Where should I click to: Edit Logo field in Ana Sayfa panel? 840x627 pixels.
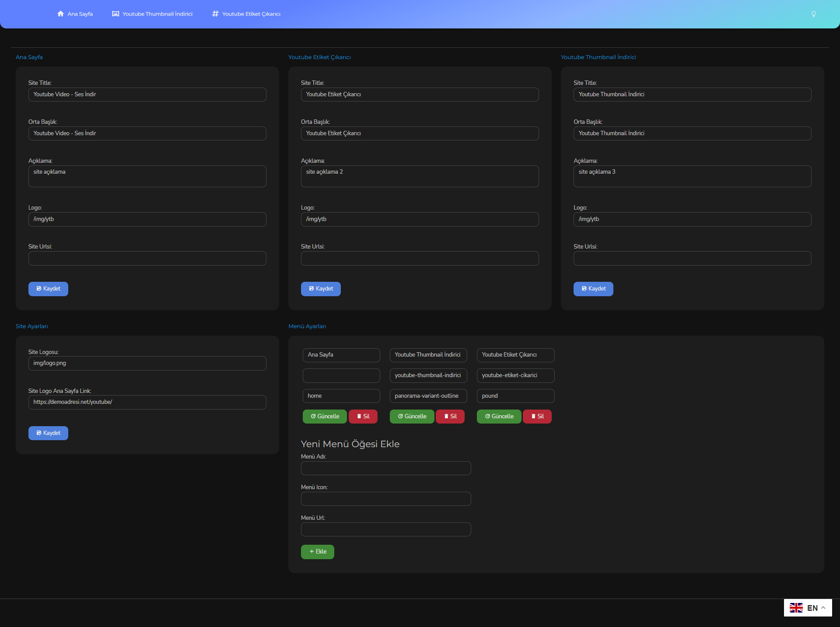(147, 219)
